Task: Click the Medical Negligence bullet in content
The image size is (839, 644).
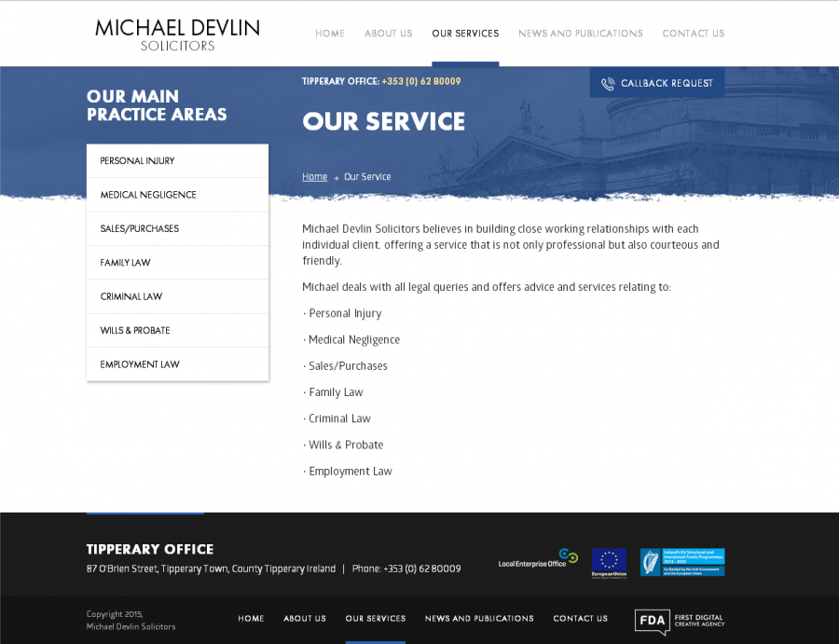Action: click(351, 339)
